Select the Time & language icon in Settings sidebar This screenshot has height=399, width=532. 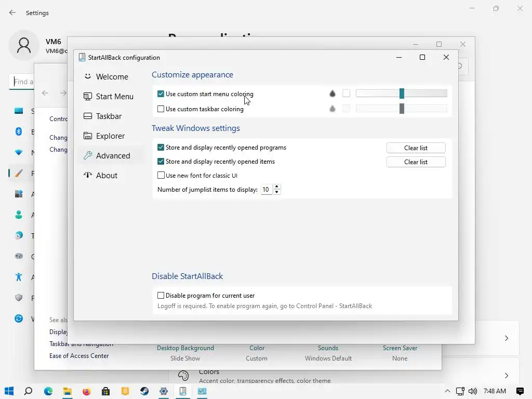[x=19, y=235]
